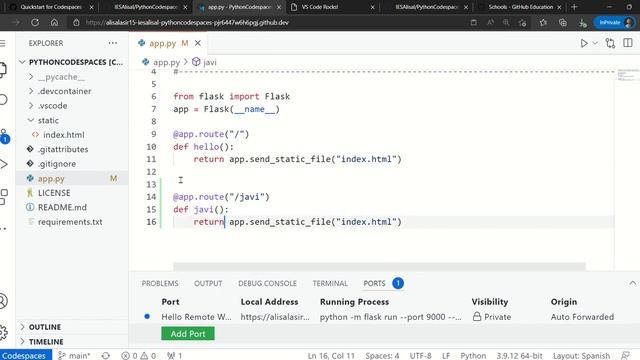Open the Manage gear menu
640x360 pixels.
point(3,332)
